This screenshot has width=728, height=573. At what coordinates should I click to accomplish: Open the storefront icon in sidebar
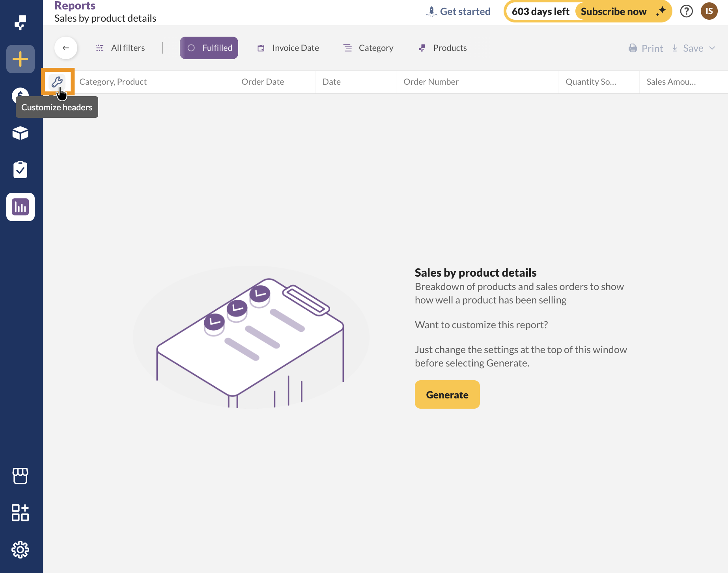[x=20, y=476]
